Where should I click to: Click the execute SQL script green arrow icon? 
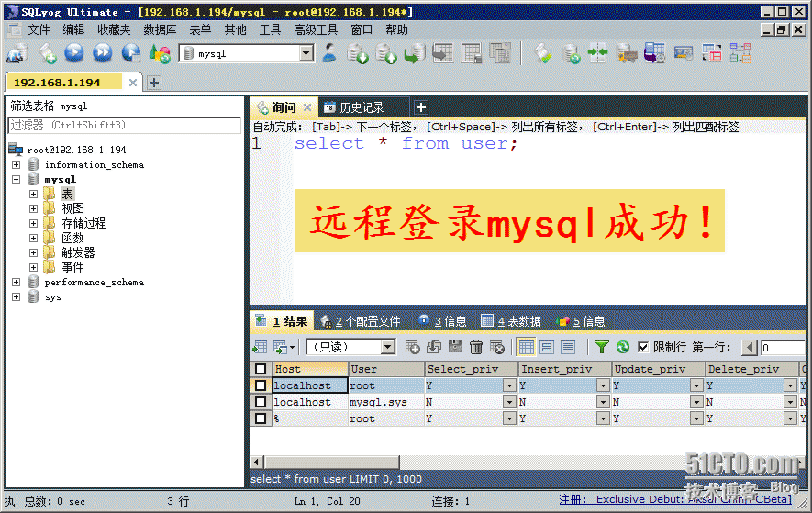[415, 53]
